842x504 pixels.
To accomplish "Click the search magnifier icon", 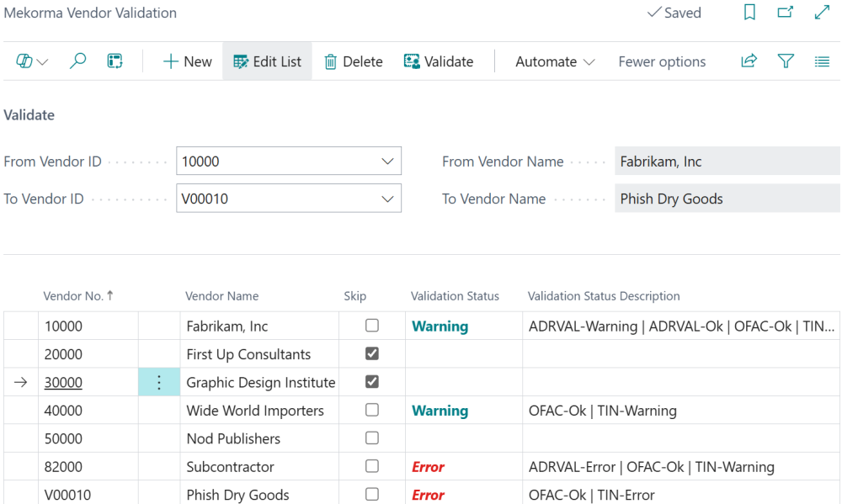I will pyautogui.click(x=77, y=61).
